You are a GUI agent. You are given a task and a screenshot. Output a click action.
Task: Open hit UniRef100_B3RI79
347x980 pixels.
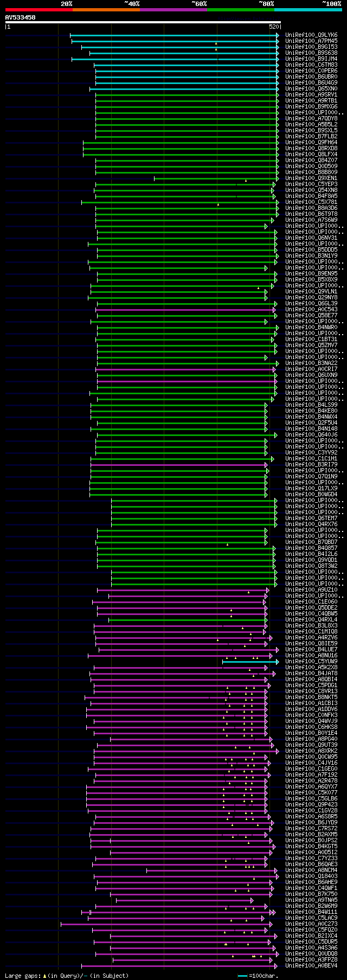[x=311, y=465]
